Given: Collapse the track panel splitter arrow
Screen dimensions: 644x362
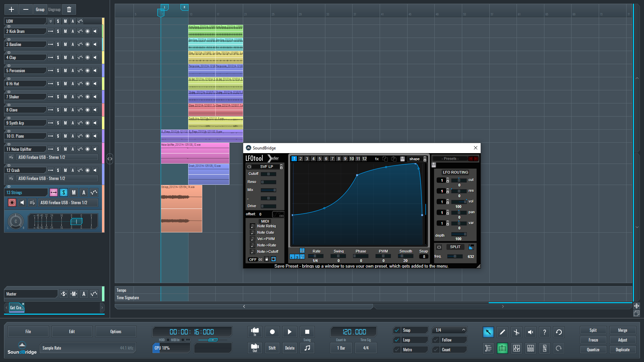Looking at the screenshot, I should pyautogui.click(x=110, y=159).
